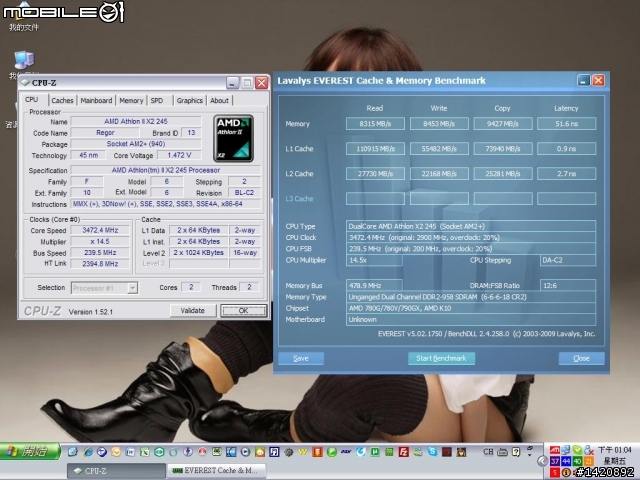Click the yellow W icon in quick launch

pos(303,452)
